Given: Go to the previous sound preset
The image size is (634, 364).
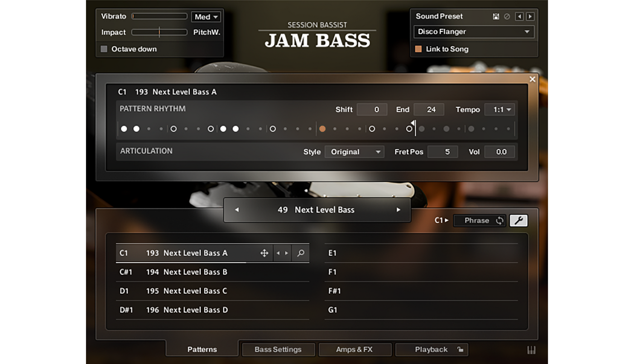Looking at the screenshot, I should tap(519, 17).
